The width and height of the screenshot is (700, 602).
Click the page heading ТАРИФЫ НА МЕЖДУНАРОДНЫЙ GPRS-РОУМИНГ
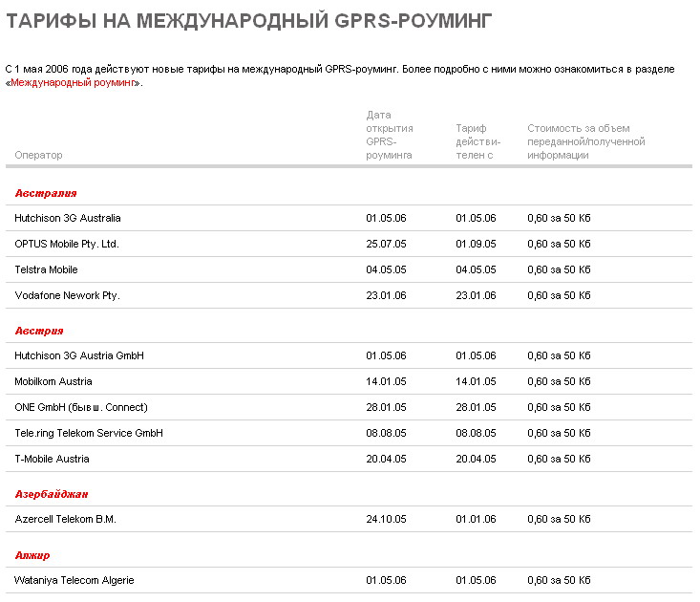tap(248, 21)
